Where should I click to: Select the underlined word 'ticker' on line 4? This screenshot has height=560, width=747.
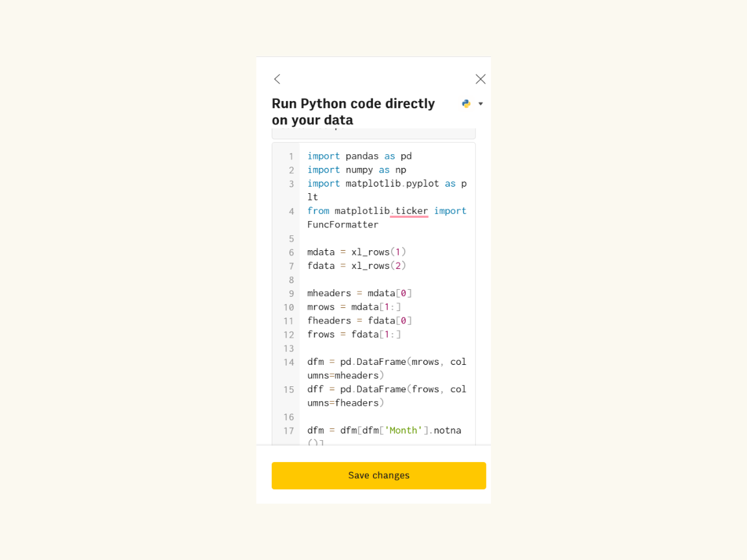point(410,211)
